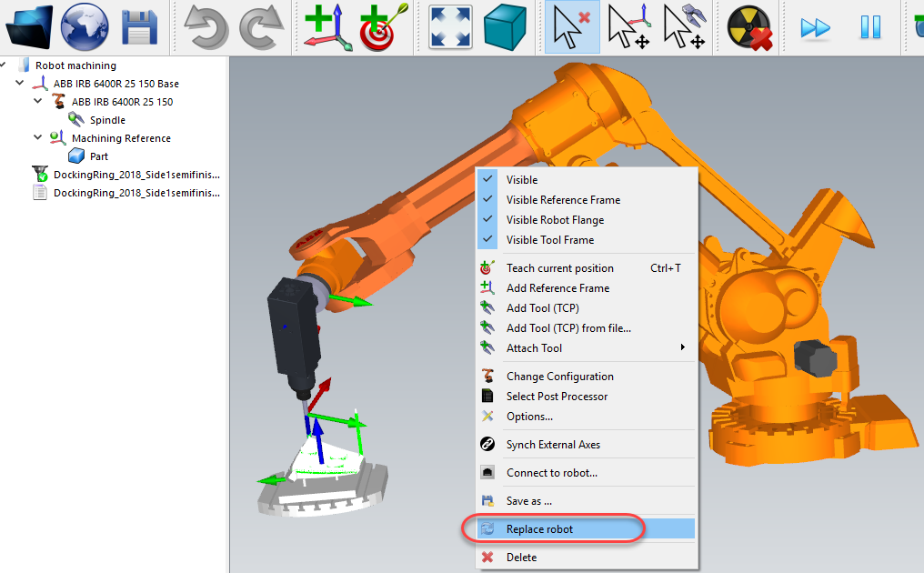This screenshot has height=573, width=924.
Task: Pause the simulation
Action: (870, 27)
